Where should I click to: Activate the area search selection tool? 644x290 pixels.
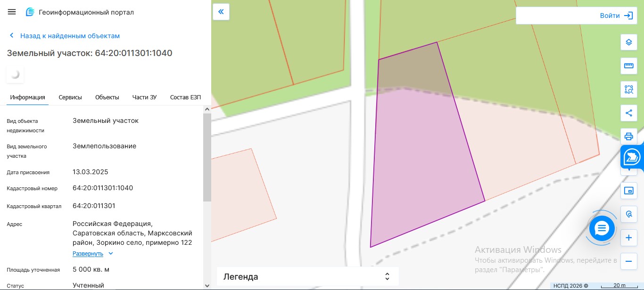coord(628,89)
